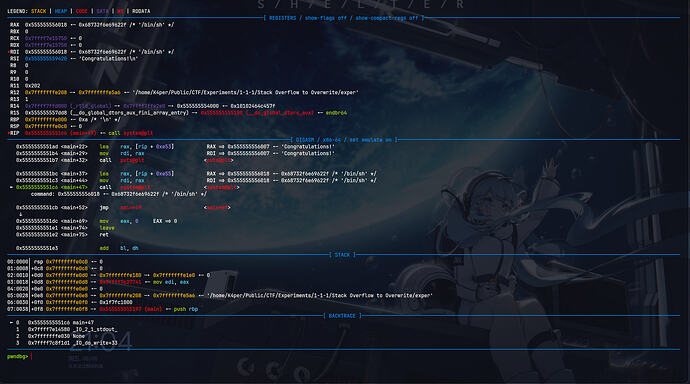Select the RODATA label in the legend
This screenshot has height=384, width=690.
[x=141, y=11]
